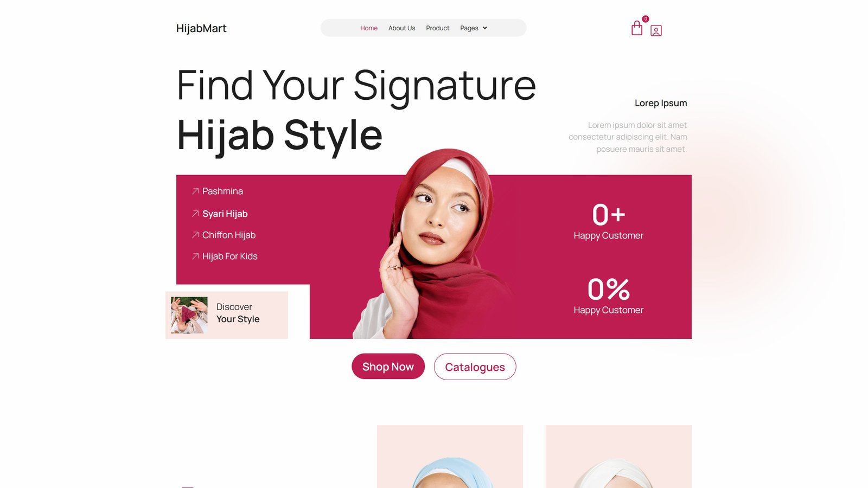Select the Pashmina category link
This screenshot has width=868, height=488.
tap(222, 191)
